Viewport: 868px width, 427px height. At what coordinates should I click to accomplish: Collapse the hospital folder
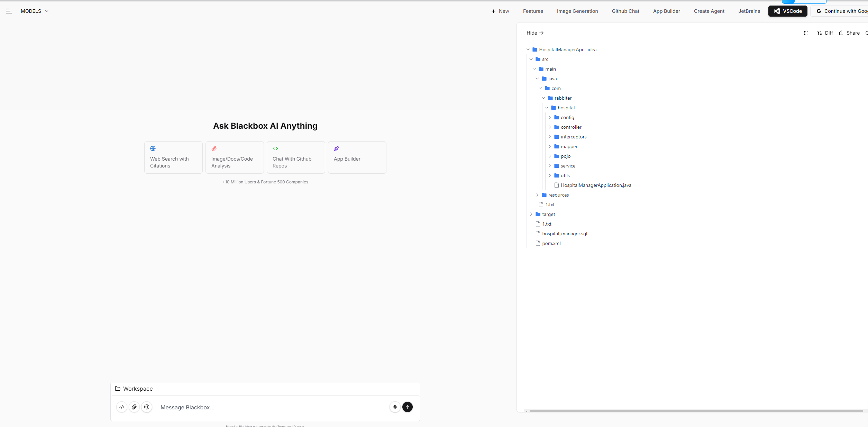[x=547, y=108]
